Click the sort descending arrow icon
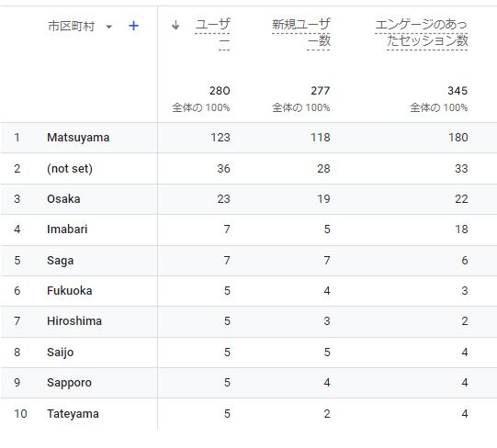The height and width of the screenshot is (448, 497). pyautogui.click(x=175, y=25)
